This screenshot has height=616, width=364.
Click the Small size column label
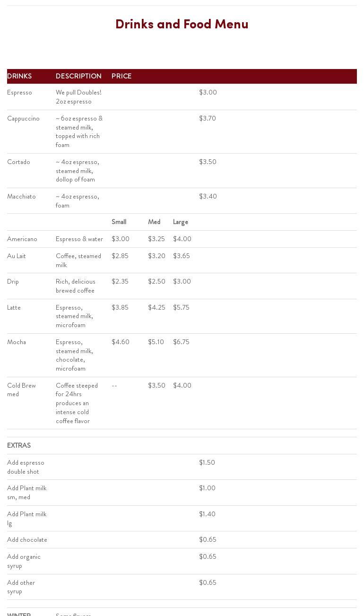119,222
